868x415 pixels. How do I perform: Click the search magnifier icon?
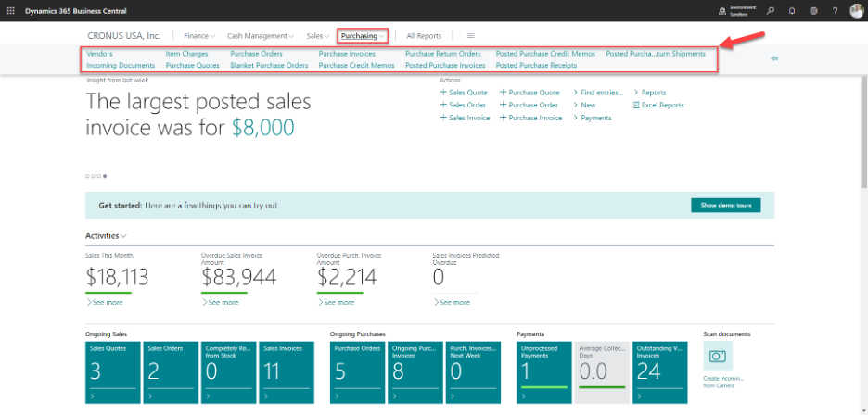click(x=770, y=10)
